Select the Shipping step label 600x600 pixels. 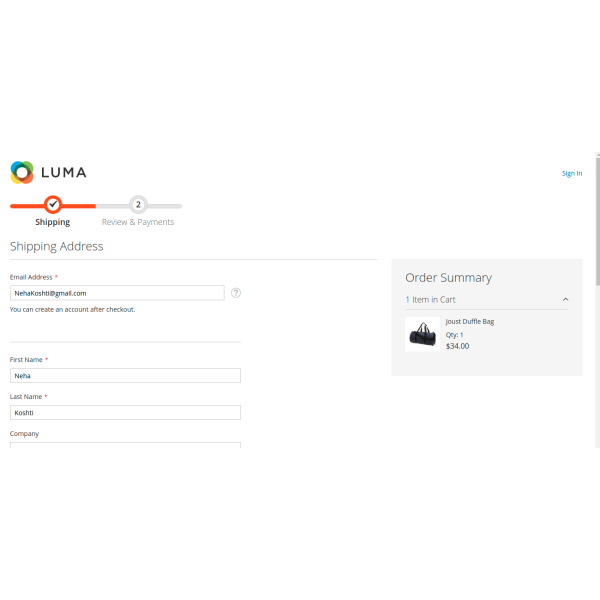pos(53,222)
